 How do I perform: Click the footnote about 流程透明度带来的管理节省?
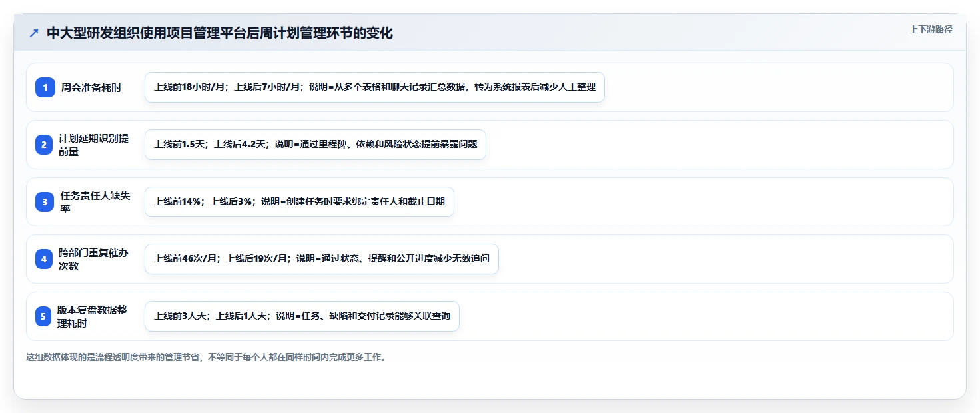click(x=206, y=358)
